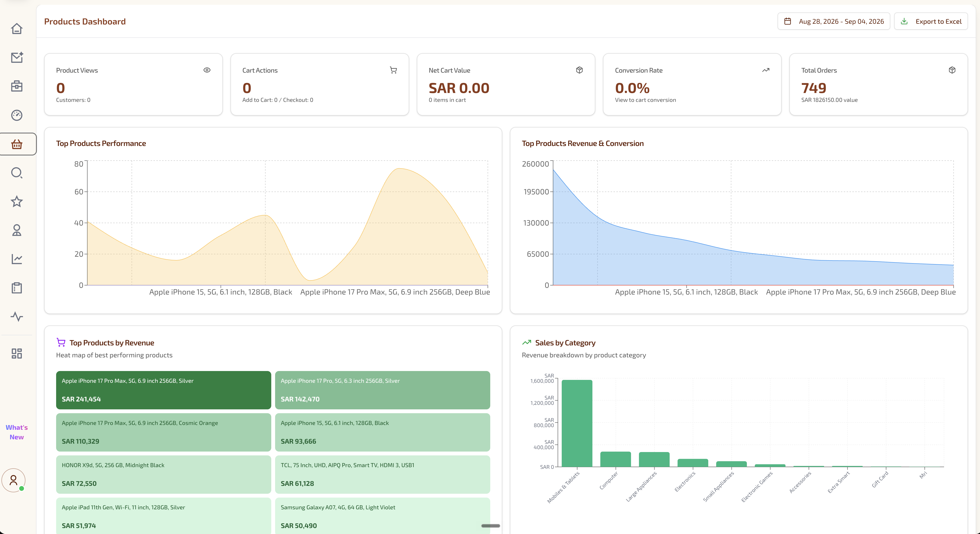Open the activity pulse icon in sidebar
980x534 pixels.
17,317
